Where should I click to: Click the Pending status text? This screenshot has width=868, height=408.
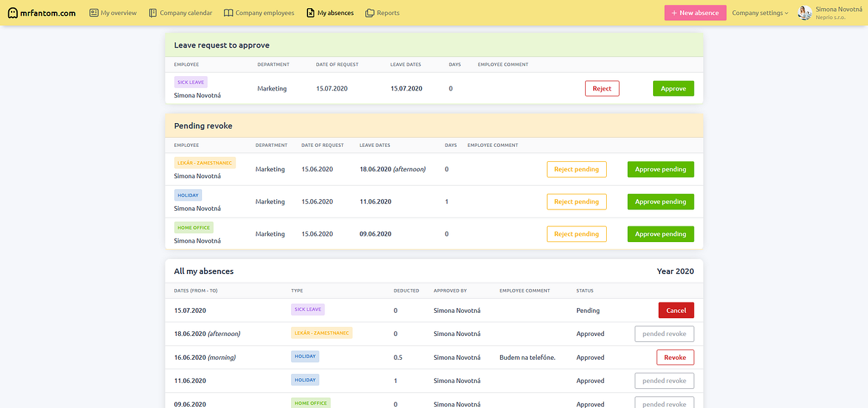[588, 310]
